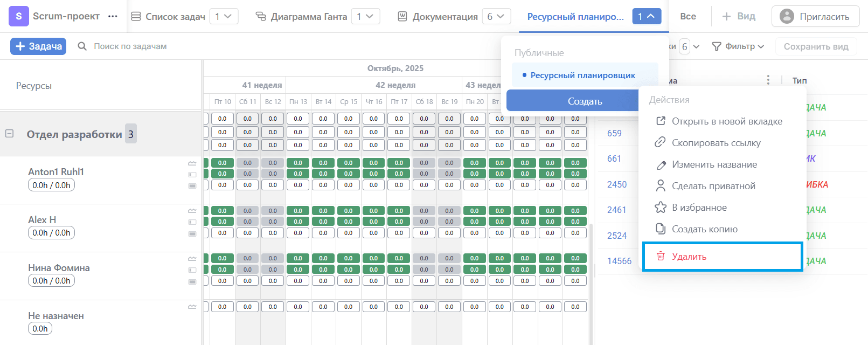Click the Пригласить button

click(x=815, y=17)
